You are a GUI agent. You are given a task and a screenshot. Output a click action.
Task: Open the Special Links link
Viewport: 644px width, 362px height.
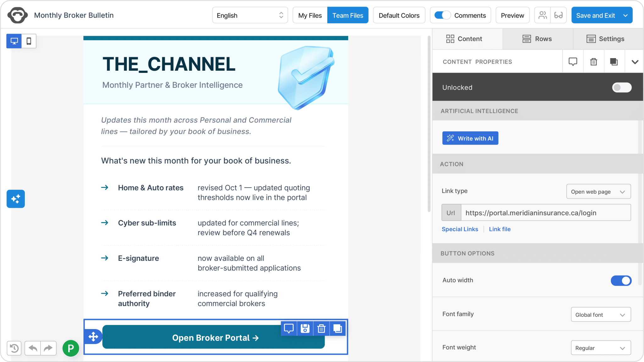[460, 229]
